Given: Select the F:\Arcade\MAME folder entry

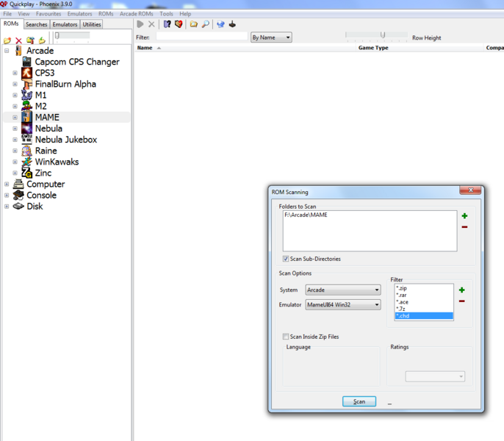Looking at the screenshot, I should (306, 215).
